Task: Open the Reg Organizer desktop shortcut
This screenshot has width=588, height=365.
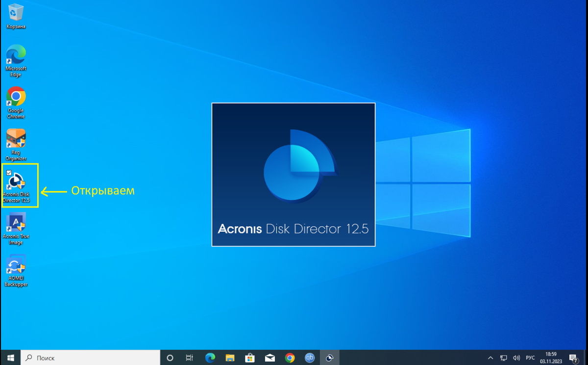Action: tap(16, 145)
